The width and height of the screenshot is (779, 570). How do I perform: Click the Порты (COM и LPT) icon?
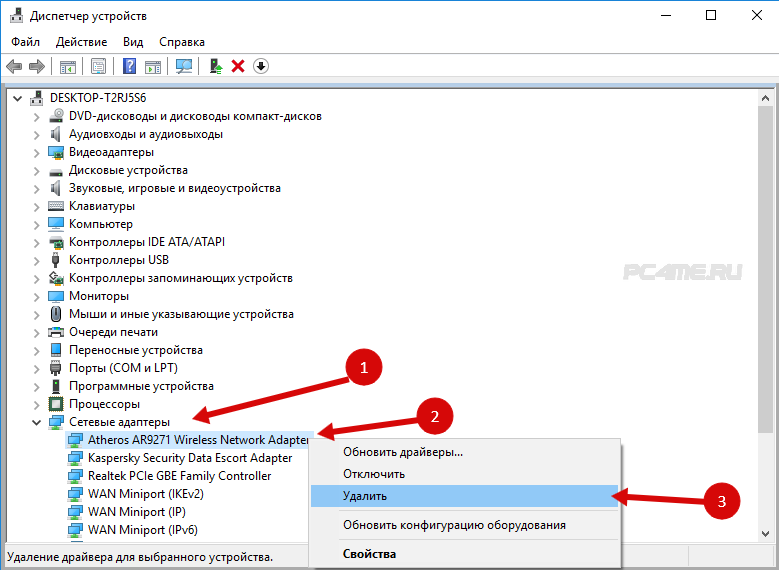[56, 368]
